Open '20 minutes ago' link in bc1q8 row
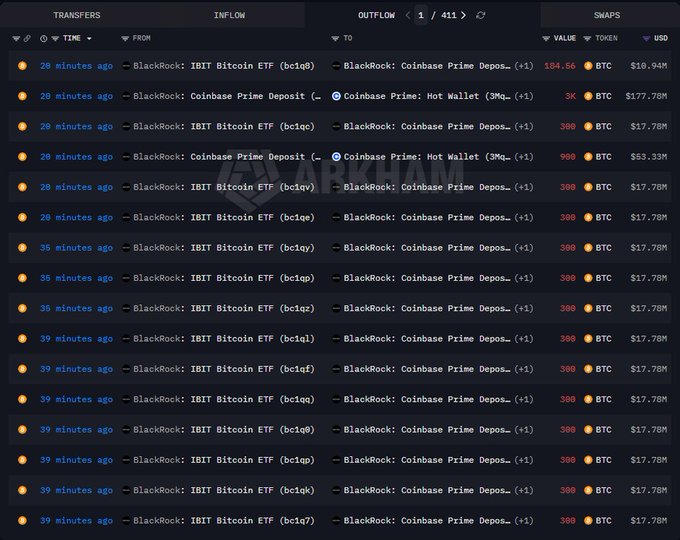This screenshot has height=540, width=680. click(76, 66)
